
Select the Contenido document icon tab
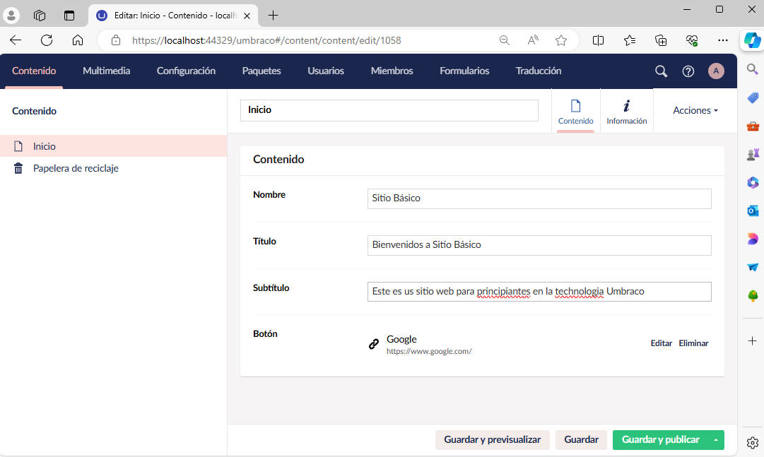point(575,111)
